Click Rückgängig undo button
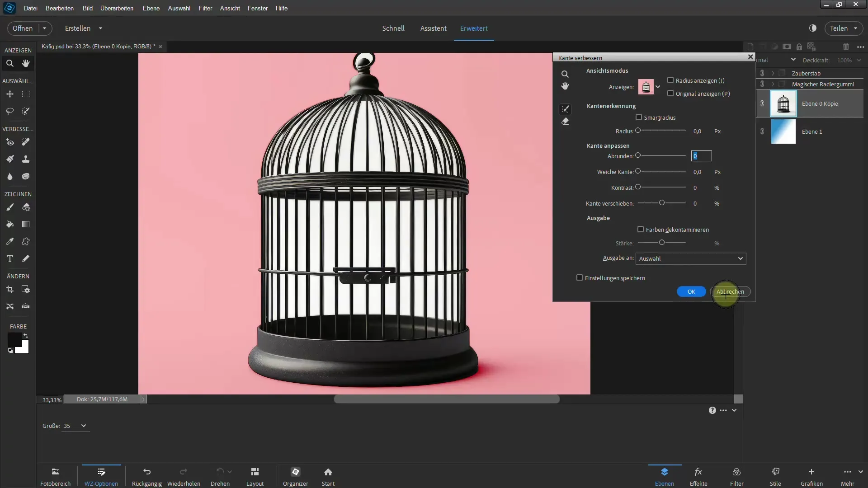This screenshot has height=488, width=868. 147,476
